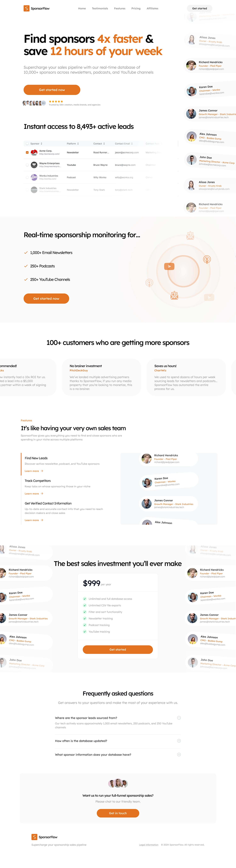Toggle the select-all checkbox in table header
Viewport: 236px width, 868px height.
tap(27, 144)
